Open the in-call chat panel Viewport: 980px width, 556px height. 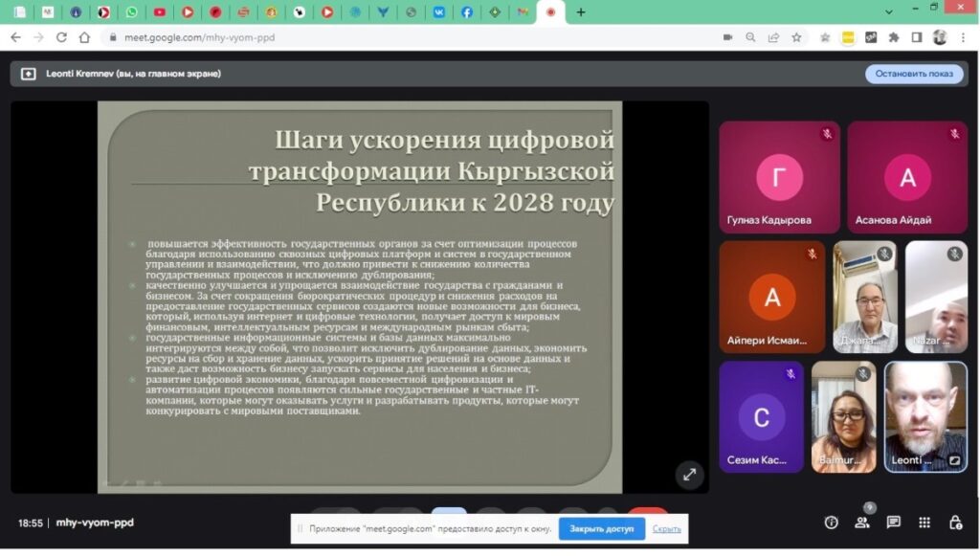click(893, 523)
